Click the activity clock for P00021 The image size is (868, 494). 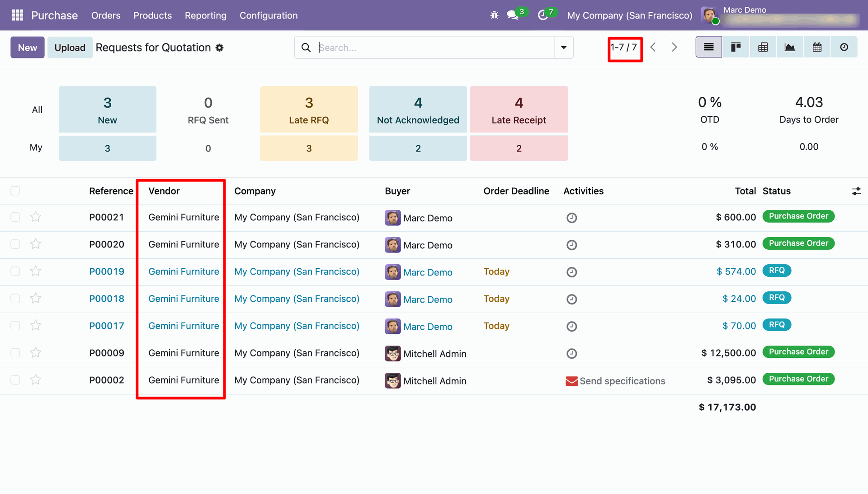[x=571, y=218]
